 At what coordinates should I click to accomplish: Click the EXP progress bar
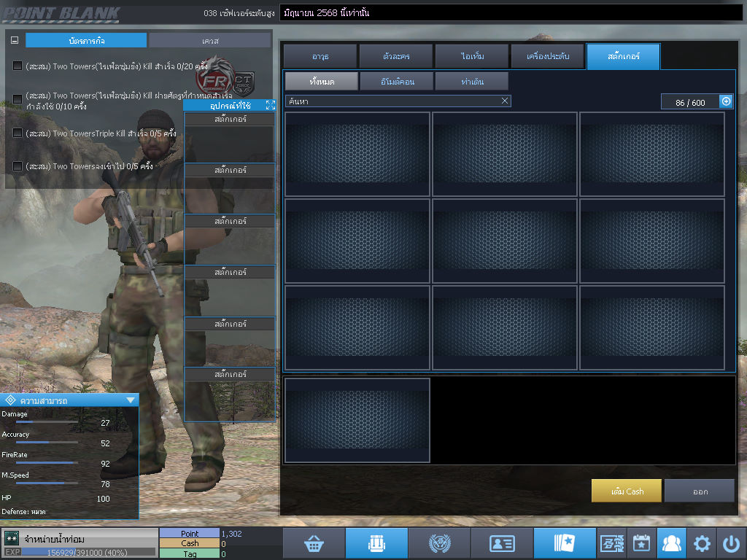tap(88, 553)
